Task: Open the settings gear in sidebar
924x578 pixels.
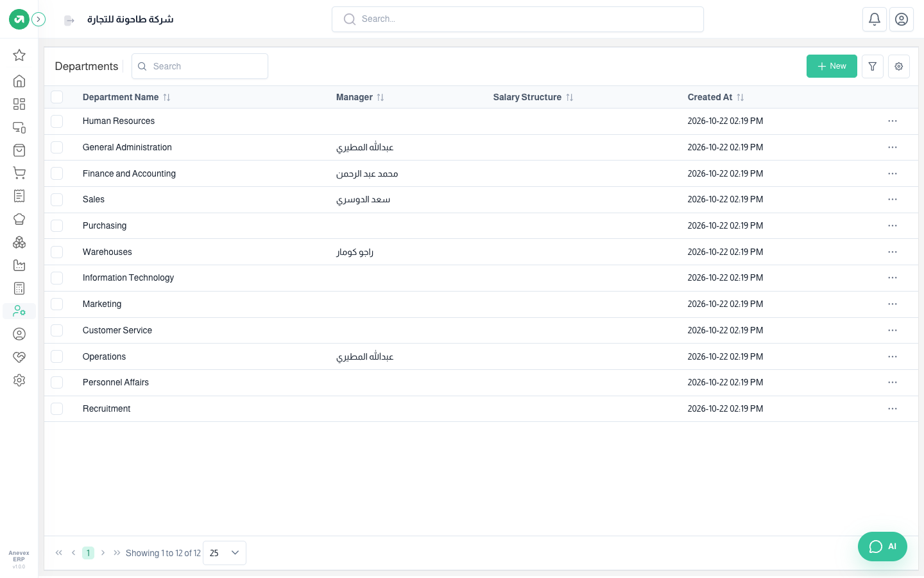Action: [19, 380]
